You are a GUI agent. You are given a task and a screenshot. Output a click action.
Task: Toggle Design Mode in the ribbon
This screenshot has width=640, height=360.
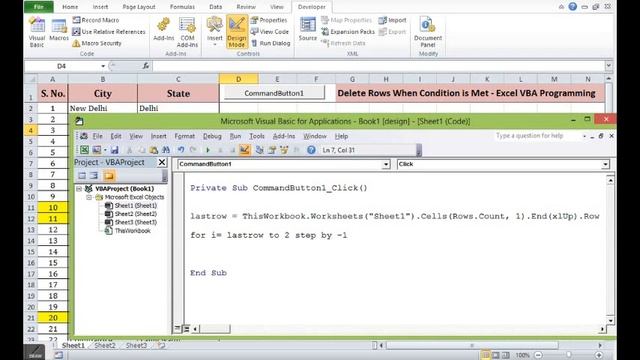click(x=237, y=32)
